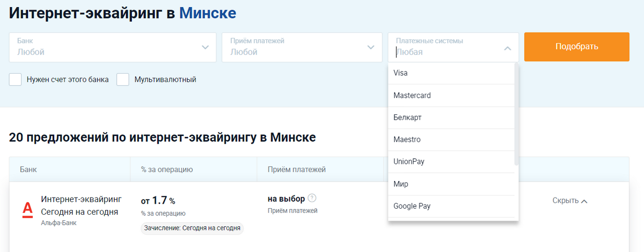Enable 'Нужен счет этого банка' checkbox
This screenshot has height=252, width=644.
click(x=16, y=80)
